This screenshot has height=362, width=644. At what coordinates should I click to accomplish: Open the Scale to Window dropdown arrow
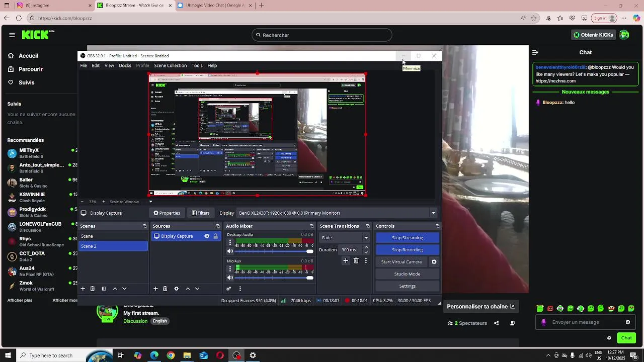[x=150, y=202]
